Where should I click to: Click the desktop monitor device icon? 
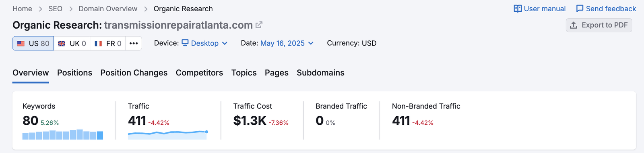[x=185, y=43]
